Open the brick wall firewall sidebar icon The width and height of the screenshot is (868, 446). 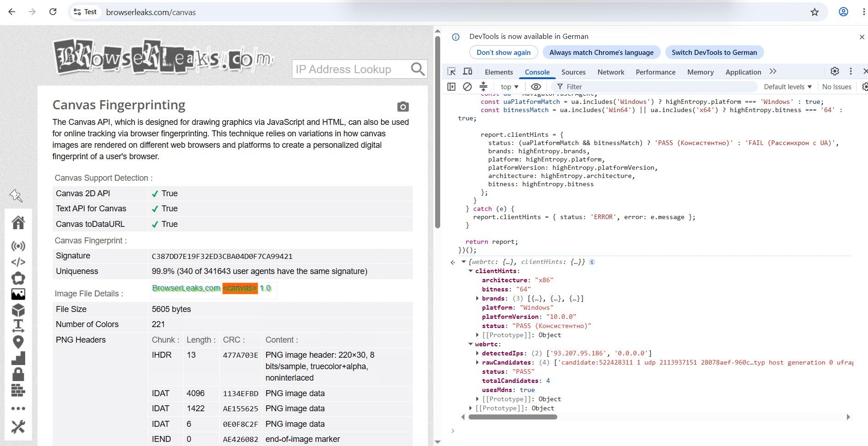18,390
